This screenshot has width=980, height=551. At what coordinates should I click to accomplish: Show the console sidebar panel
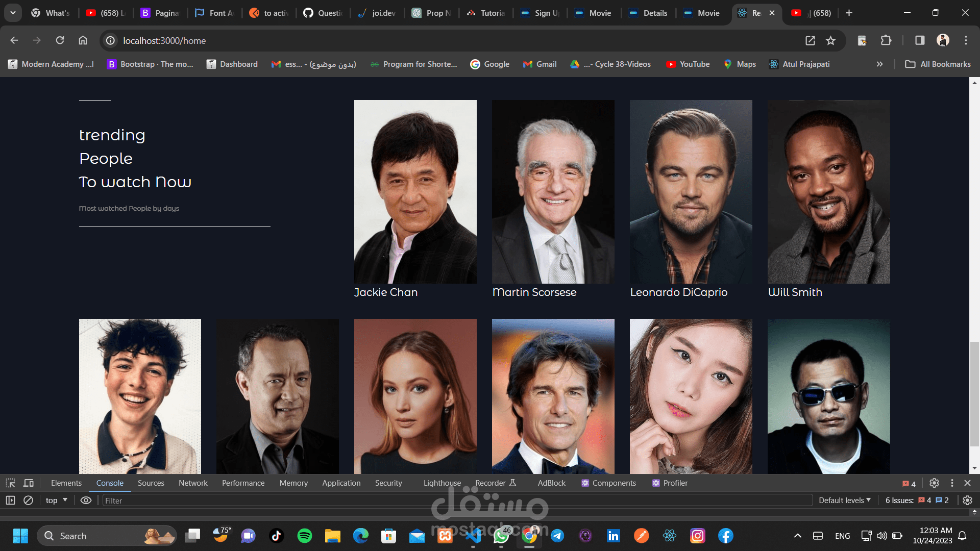[x=10, y=500]
